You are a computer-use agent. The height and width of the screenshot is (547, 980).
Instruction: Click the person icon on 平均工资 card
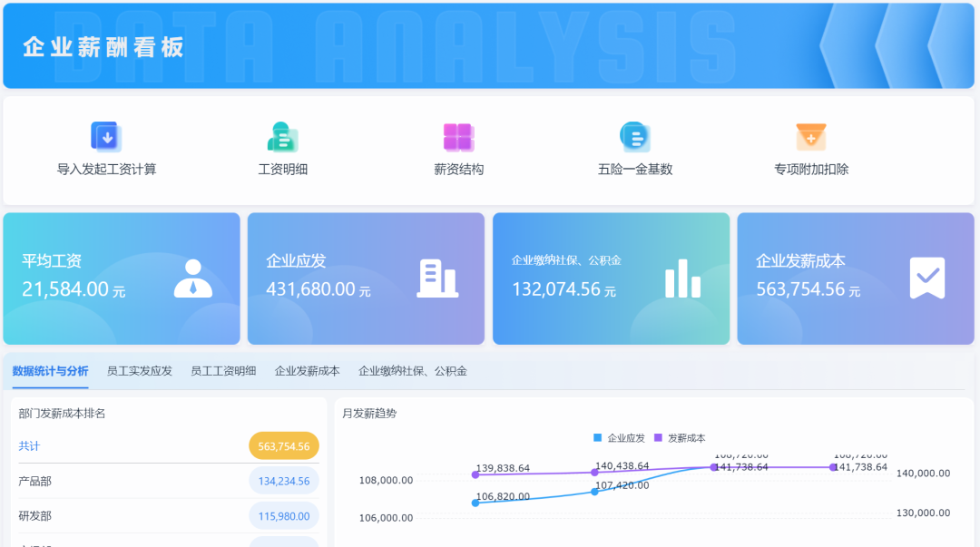click(x=192, y=278)
